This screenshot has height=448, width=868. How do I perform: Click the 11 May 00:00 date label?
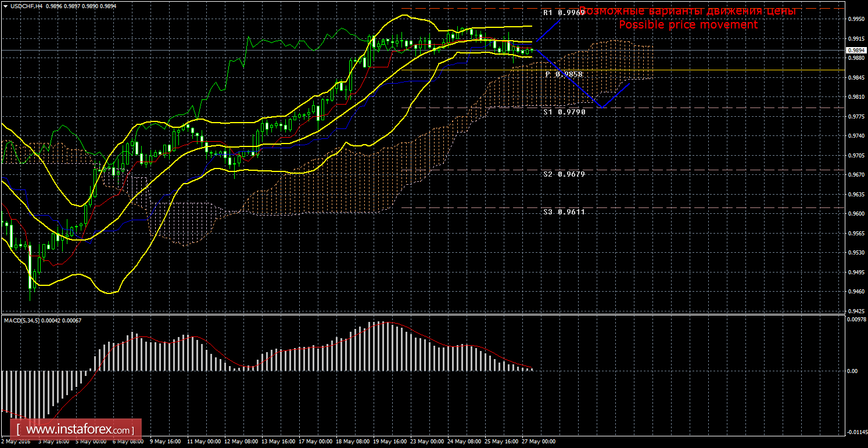tap(204, 441)
